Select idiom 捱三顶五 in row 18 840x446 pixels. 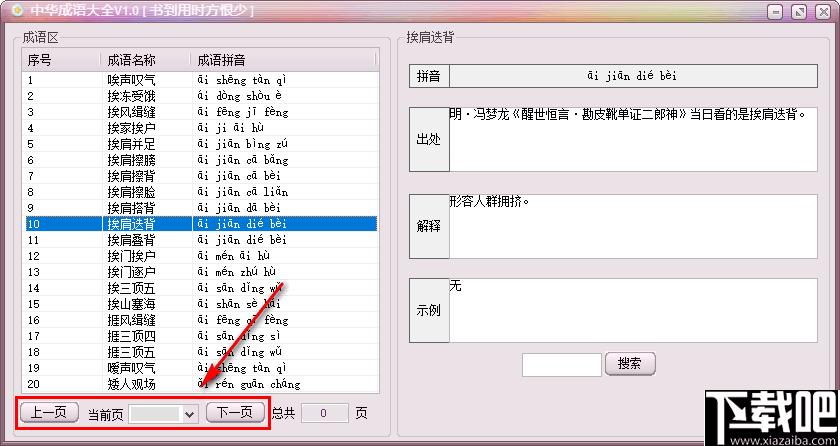pos(131,352)
